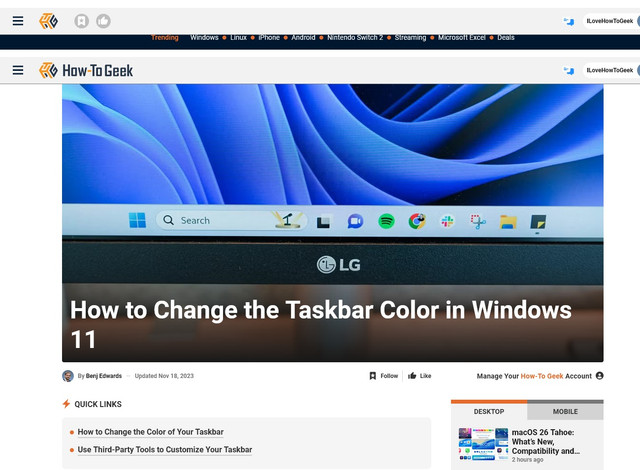
Task: Open the hamburger menu in the top sticky bar
Action: pyautogui.click(x=18, y=21)
